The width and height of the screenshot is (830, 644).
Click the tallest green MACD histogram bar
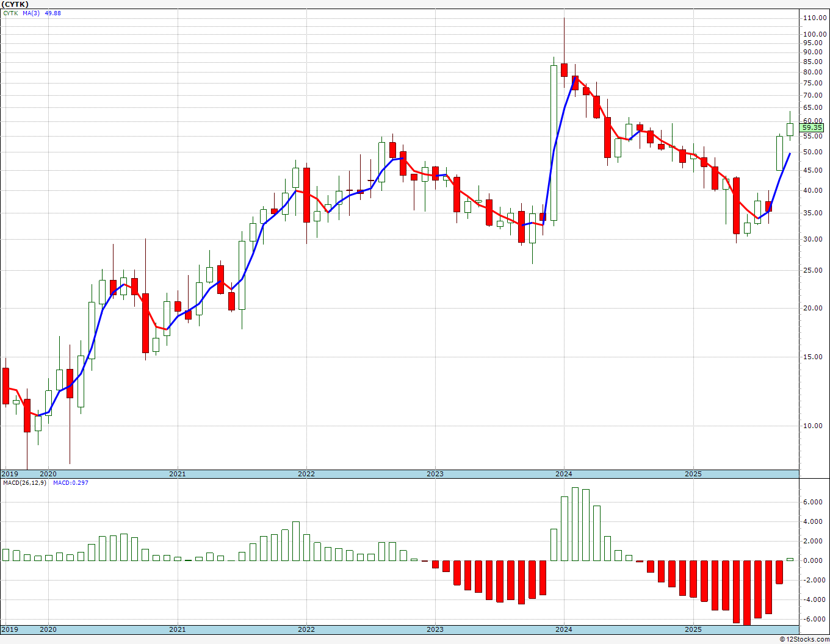575,524
